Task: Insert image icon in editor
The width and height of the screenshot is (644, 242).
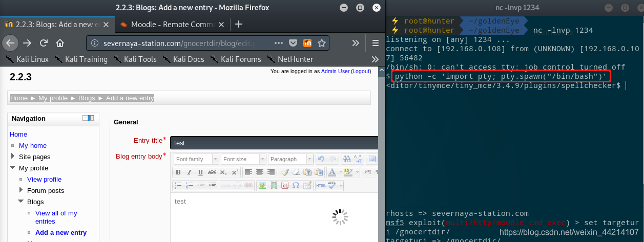Action: (x=262, y=186)
